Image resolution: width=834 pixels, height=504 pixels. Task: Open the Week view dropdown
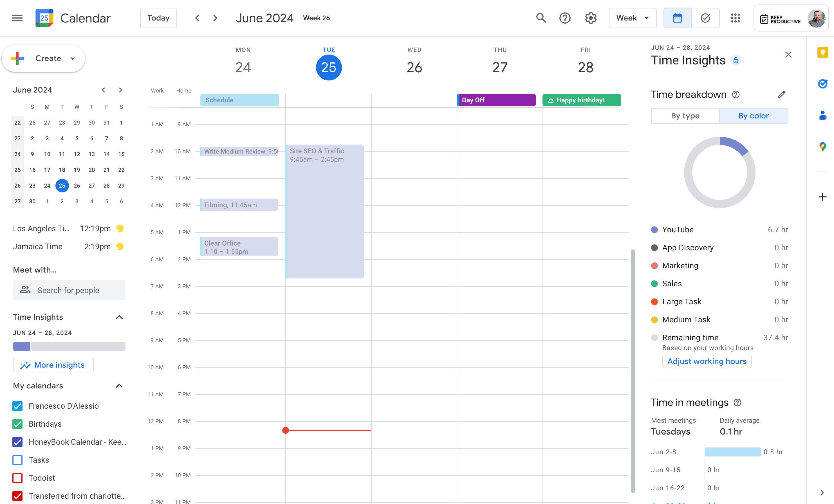(x=632, y=18)
